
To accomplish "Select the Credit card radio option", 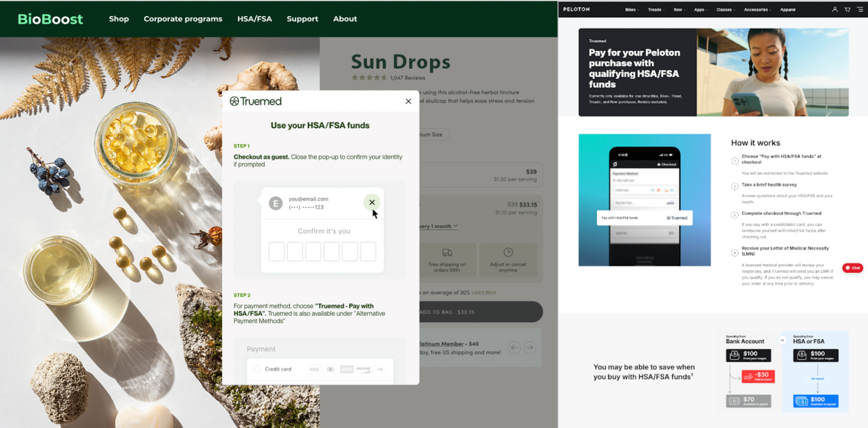I will (x=257, y=369).
